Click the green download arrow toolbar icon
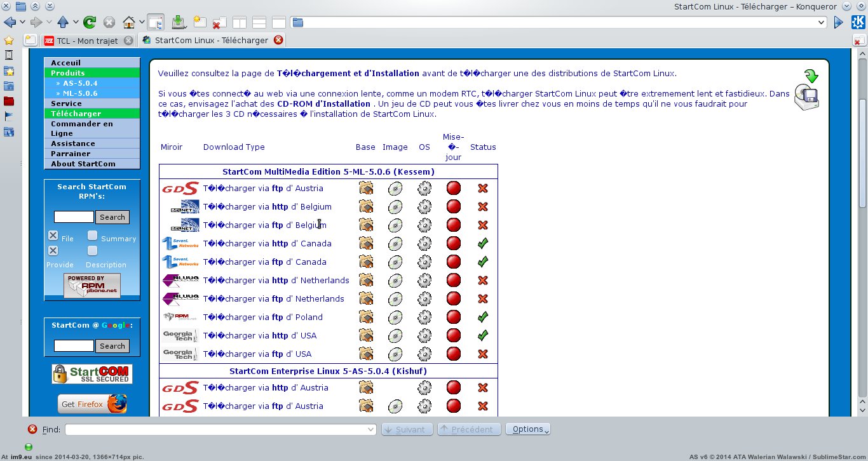Viewport: 868px width, 461px height. click(179, 22)
